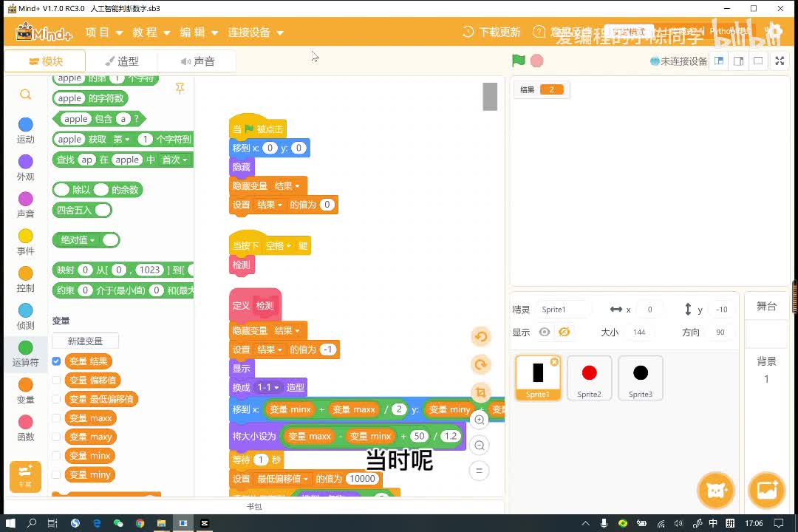
Task: Select the 声音 sound category circle
Action: coord(25,199)
